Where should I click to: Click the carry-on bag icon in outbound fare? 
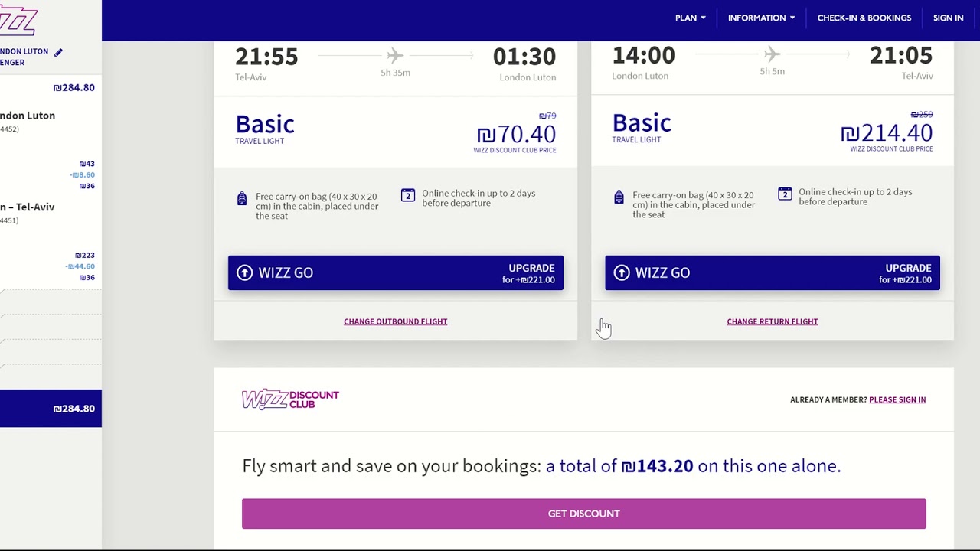[242, 199]
